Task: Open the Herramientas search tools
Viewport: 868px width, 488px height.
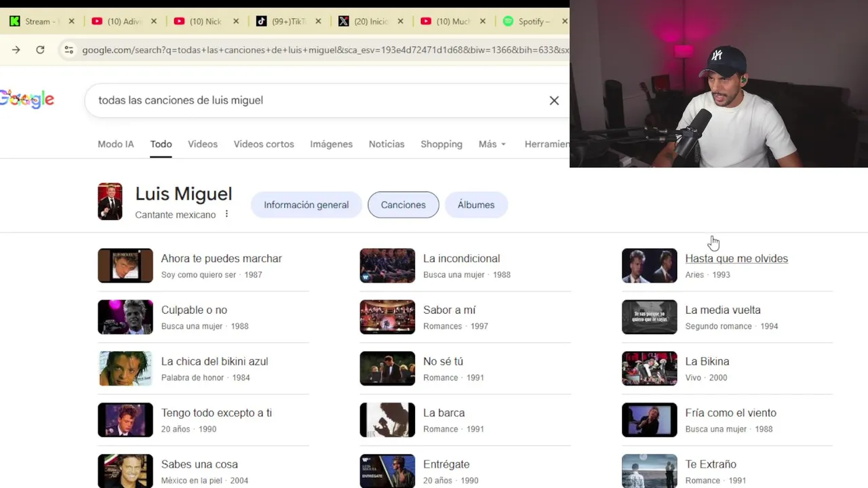Action: [x=547, y=144]
